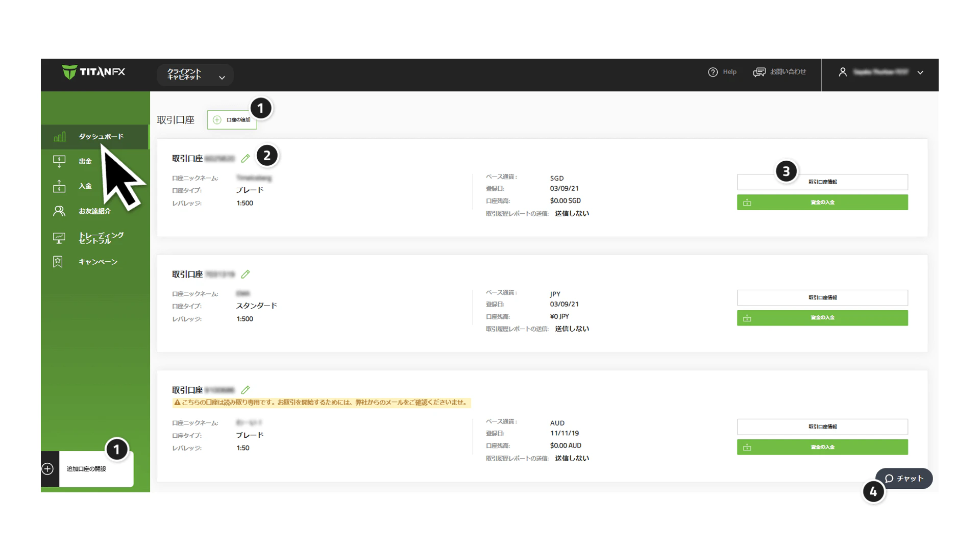Click pencil edit icon for AUD account
Screen dimensions: 980x551
click(x=246, y=390)
